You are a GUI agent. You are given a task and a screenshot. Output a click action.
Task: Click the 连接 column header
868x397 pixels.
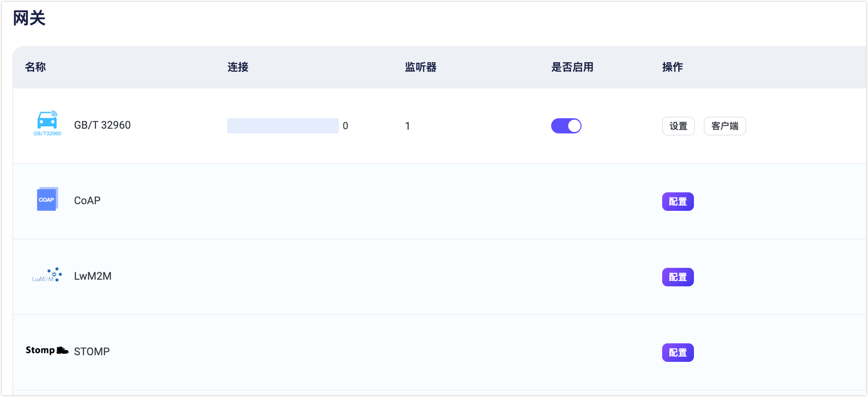pos(238,67)
